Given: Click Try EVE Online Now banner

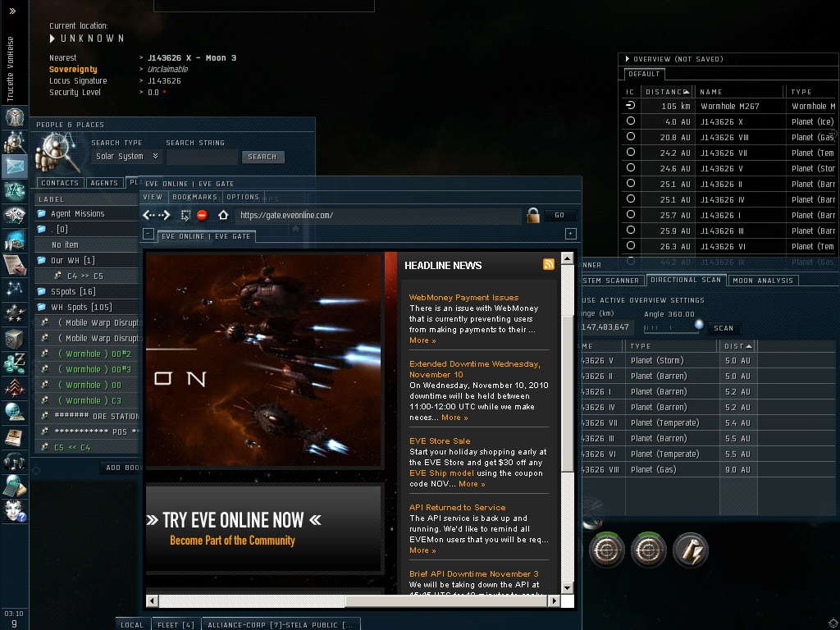Looking at the screenshot, I should click(264, 528).
